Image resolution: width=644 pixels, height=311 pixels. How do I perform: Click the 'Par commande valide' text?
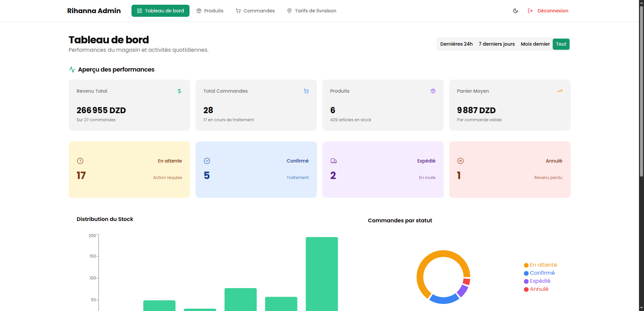coord(479,120)
